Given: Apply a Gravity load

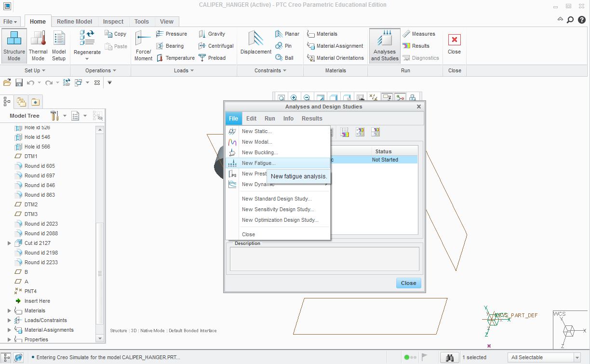Looking at the screenshot, I should tap(212, 34).
